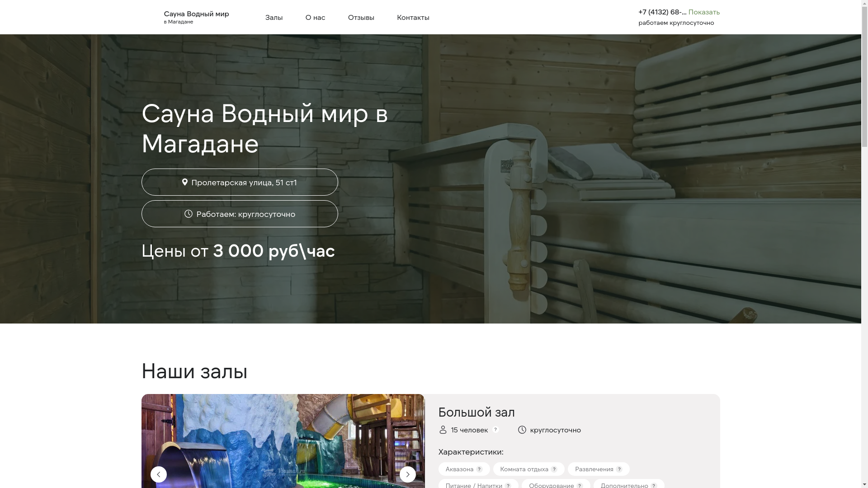Screen dimensions: 868x488
Task: Click the Цены от 3 000 руб\час text
Action: click(238, 251)
